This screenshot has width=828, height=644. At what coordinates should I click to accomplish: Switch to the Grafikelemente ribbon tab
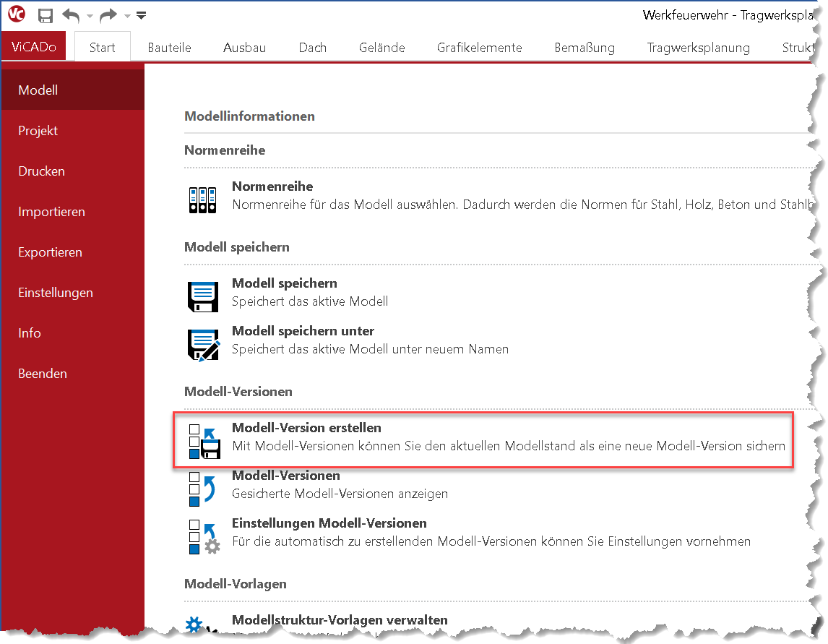click(x=480, y=48)
